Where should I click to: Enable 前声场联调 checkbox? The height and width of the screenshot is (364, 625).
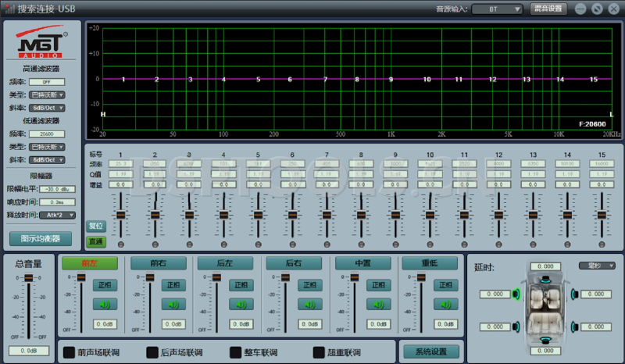69,352
